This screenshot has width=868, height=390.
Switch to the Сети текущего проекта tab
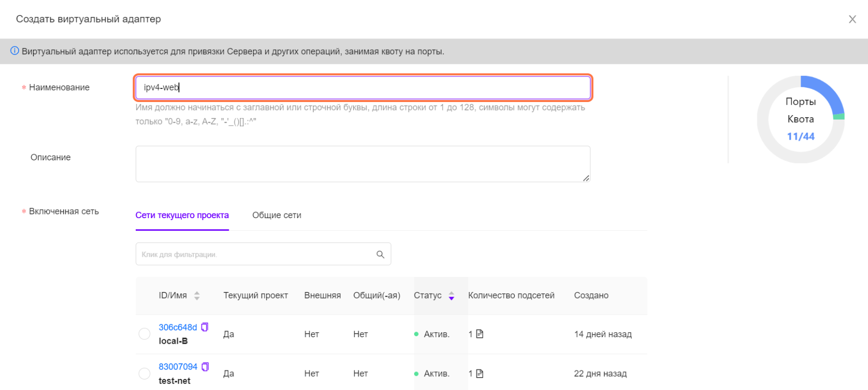(x=182, y=215)
